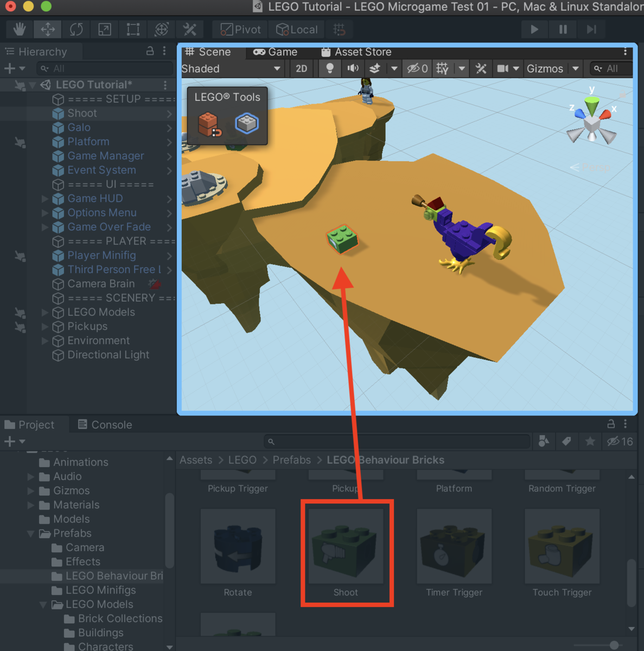Switch to the Console tab
The height and width of the screenshot is (651, 644).
pos(105,424)
